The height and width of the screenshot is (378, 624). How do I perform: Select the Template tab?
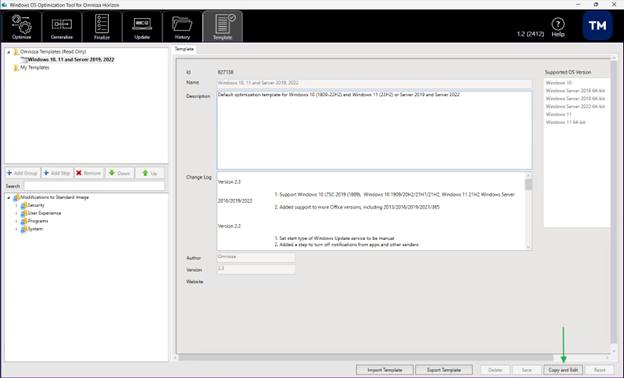point(184,49)
